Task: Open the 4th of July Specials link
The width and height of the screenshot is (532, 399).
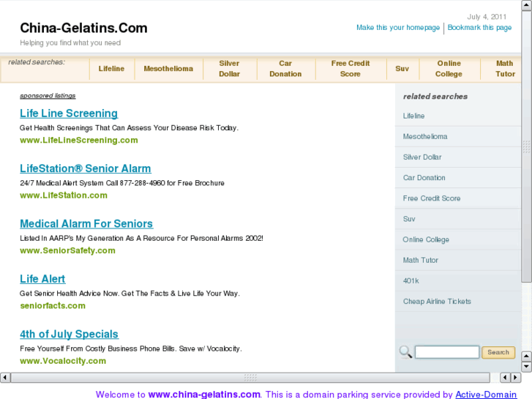Action: point(70,334)
